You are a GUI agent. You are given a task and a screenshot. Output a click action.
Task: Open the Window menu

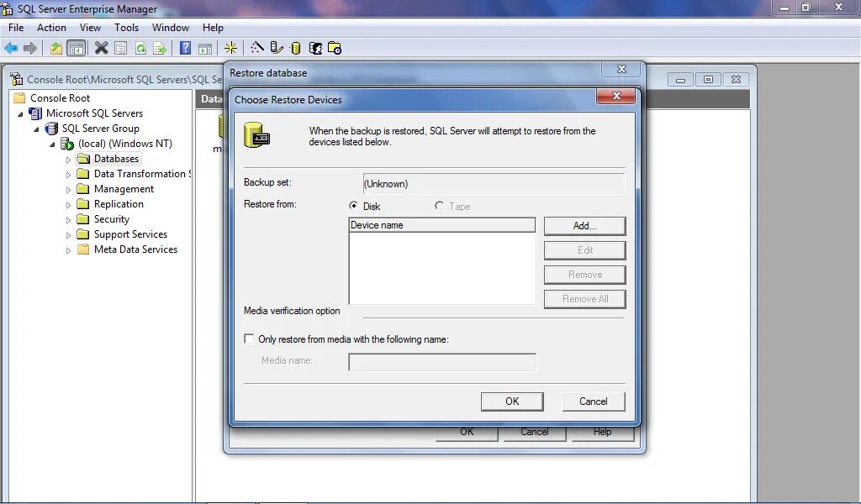tap(170, 28)
